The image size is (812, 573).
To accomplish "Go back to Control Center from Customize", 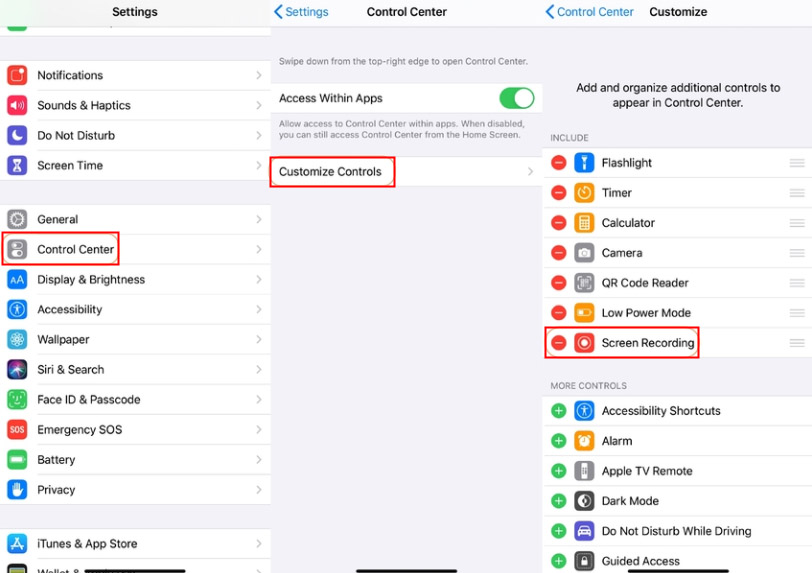I will [x=589, y=12].
